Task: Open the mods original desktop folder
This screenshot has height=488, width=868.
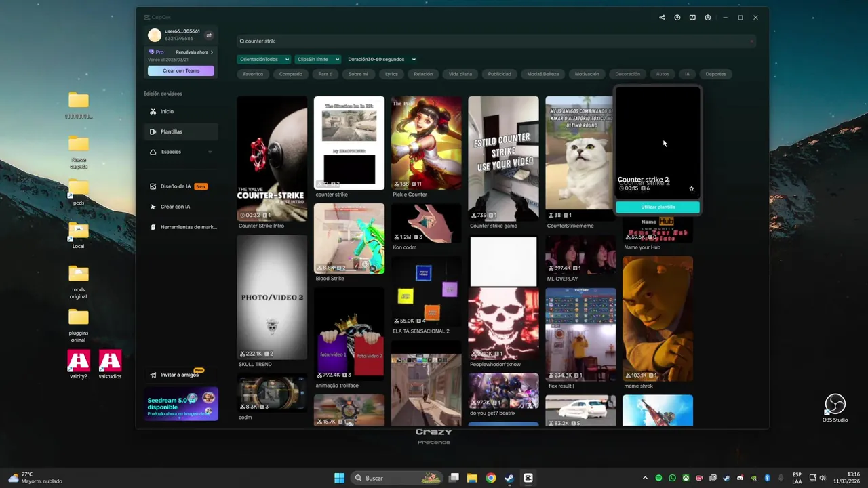Action: (x=79, y=282)
